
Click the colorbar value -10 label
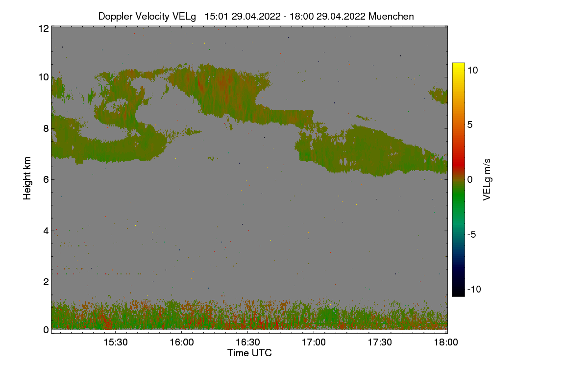[x=474, y=289]
